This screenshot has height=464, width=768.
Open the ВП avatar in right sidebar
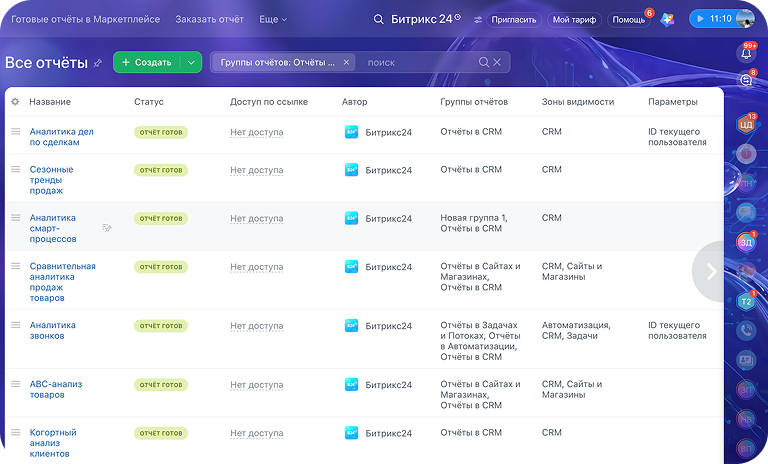[746, 448]
